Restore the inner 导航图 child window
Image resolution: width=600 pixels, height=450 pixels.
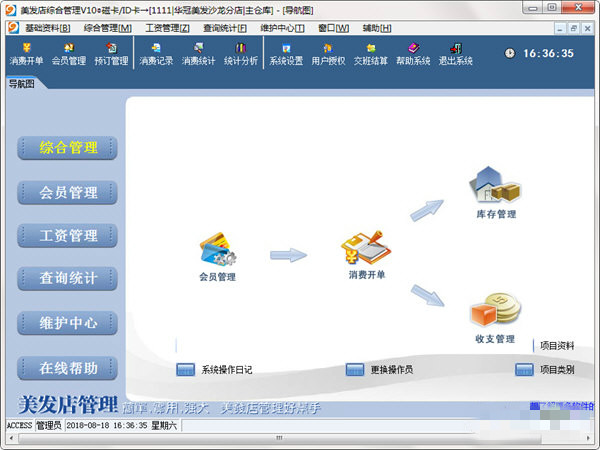[574, 28]
